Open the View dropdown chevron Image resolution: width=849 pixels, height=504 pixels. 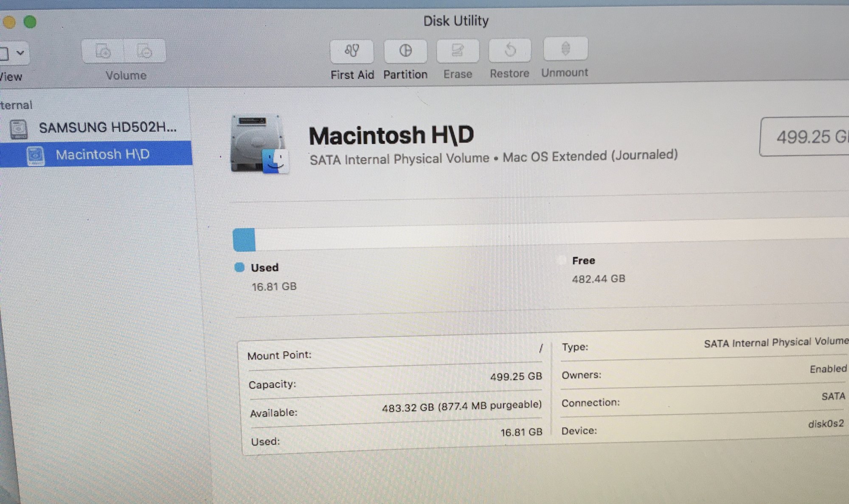tap(20, 53)
